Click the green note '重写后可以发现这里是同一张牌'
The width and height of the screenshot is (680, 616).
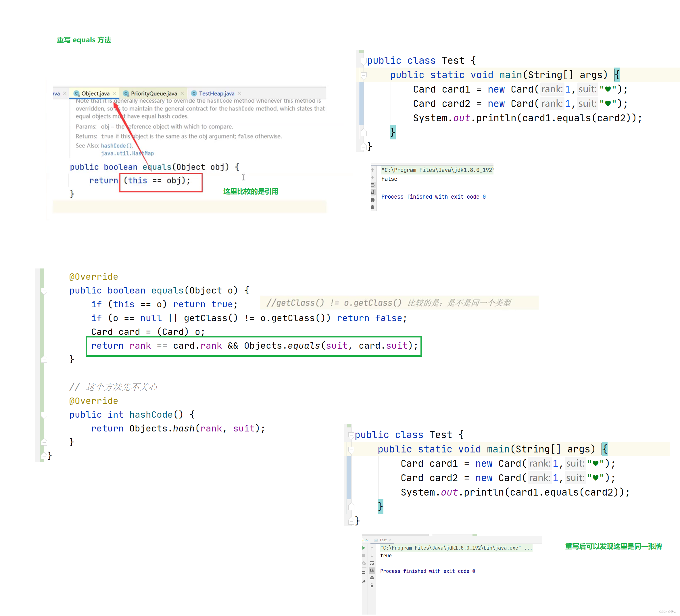click(613, 546)
